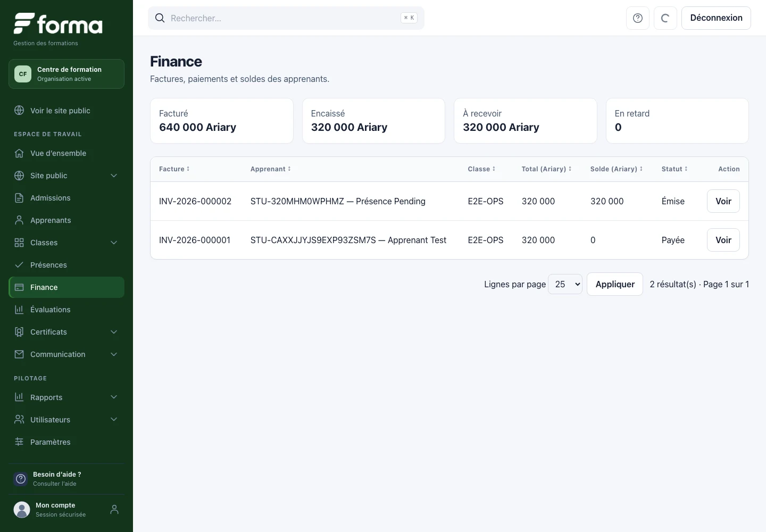Expand the Site public submenu chevron
This screenshot has height=532, width=766.
tap(114, 176)
